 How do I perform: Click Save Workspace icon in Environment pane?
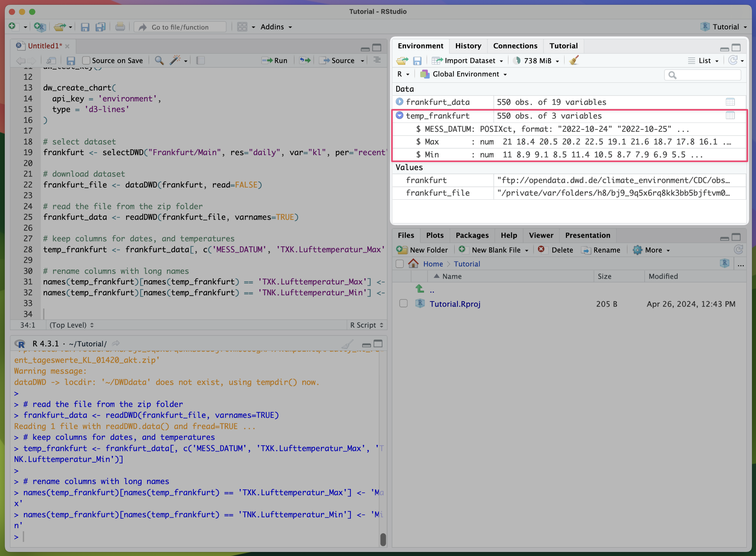point(417,61)
